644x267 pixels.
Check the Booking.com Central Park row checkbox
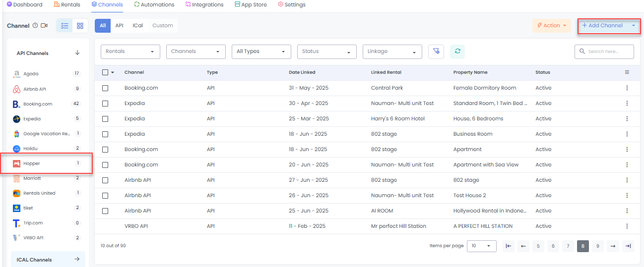[x=105, y=88]
